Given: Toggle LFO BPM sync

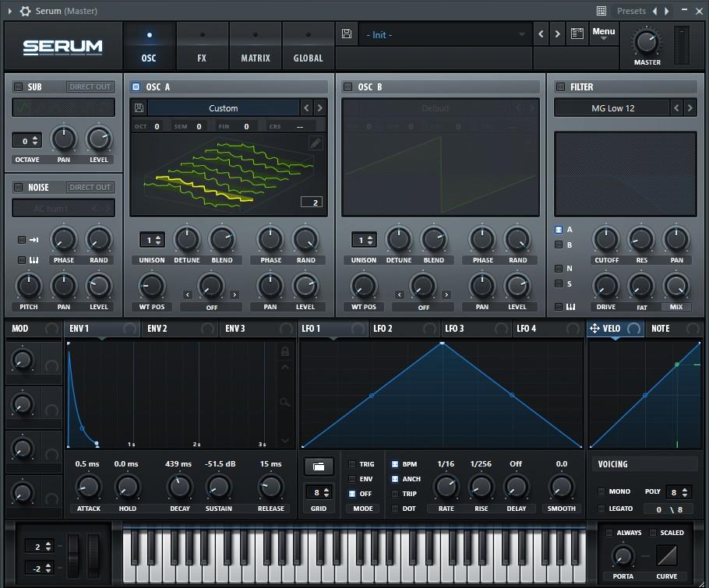Looking at the screenshot, I should 395,463.
